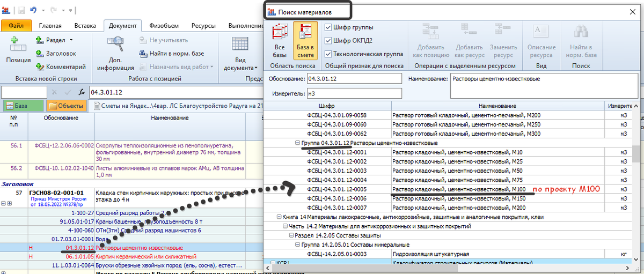Click the Undo arrow icon
644x274 pixels.
34,10
